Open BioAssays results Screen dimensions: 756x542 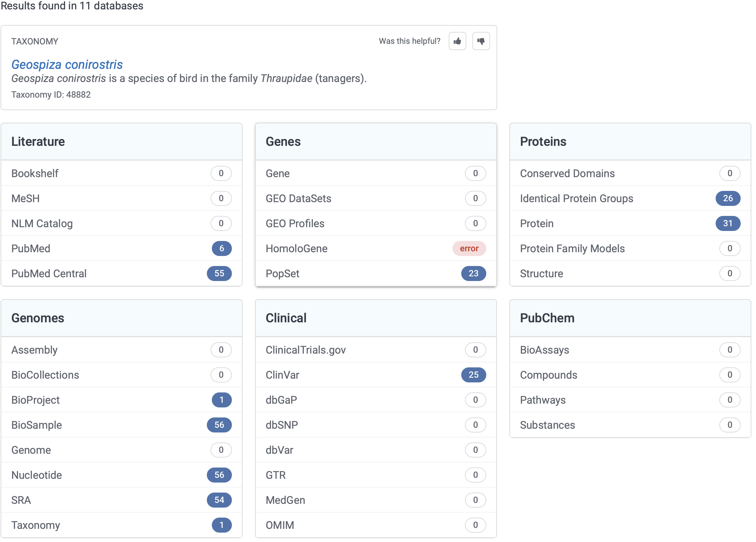tap(630, 350)
